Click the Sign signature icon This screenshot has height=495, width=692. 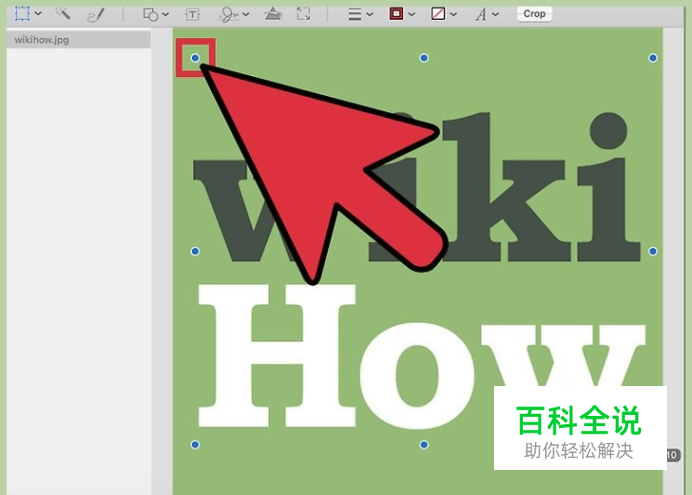click(x=228, y=14)
